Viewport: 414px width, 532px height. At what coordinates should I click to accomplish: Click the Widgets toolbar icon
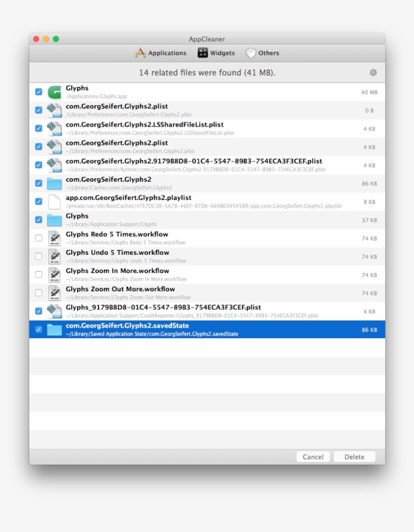(202, 53)
